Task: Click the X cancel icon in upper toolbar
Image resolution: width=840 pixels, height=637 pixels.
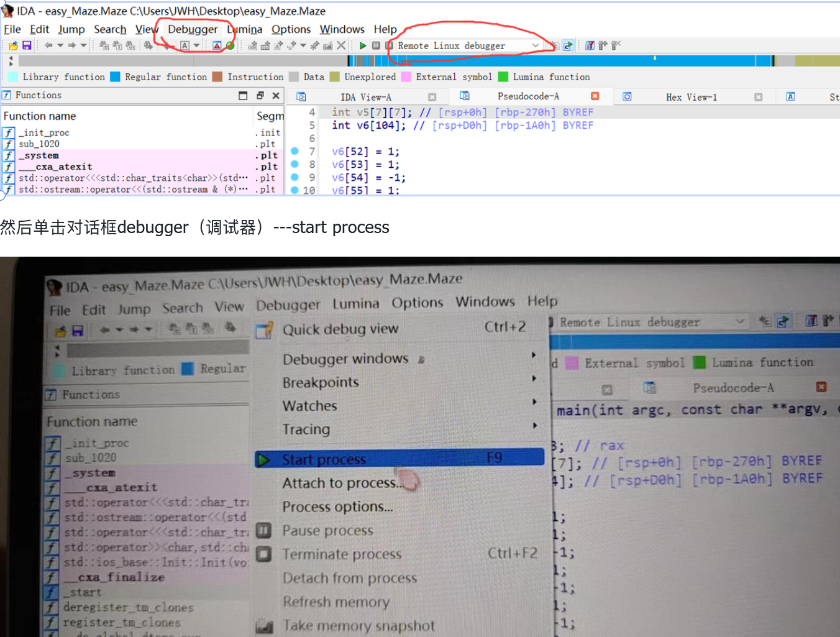Action: coord(341,45)
